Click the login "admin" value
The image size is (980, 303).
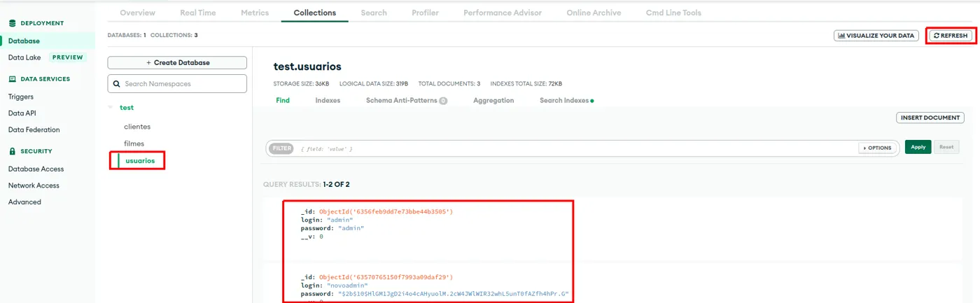(x=339, y=220)
